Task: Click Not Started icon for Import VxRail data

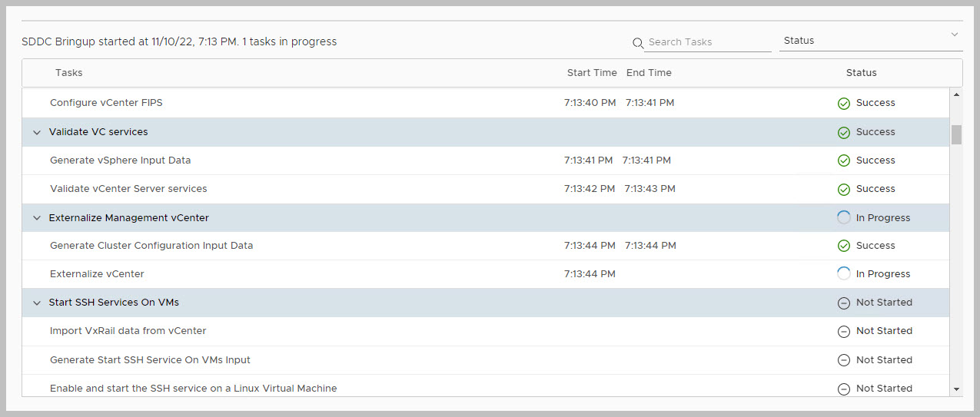Action: [x=843, y=331]
